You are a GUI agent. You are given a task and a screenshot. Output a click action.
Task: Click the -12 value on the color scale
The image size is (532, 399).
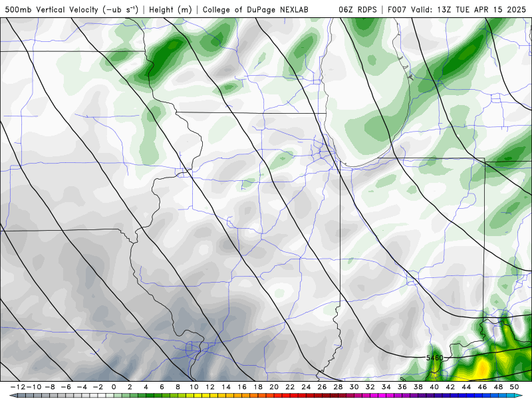(18, 387)
